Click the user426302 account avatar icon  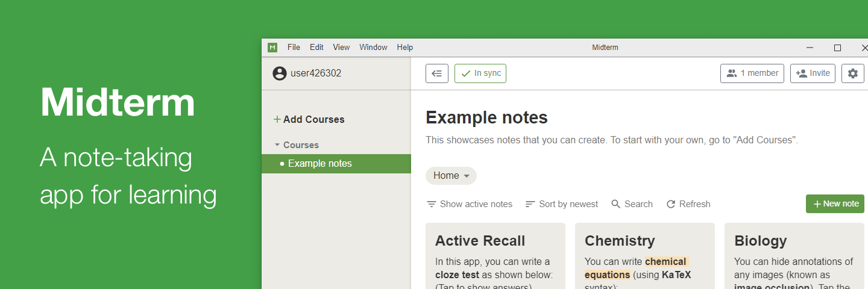tap(279, 73)
